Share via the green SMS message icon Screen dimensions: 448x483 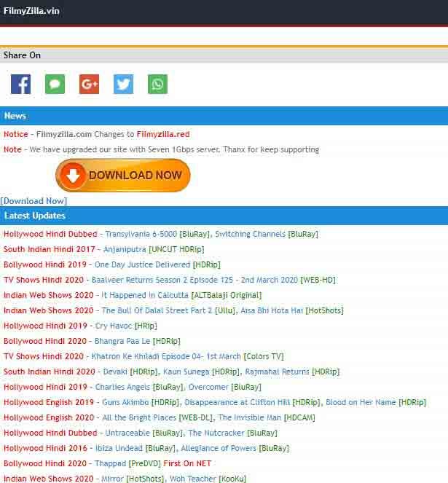tap(55, 84)
